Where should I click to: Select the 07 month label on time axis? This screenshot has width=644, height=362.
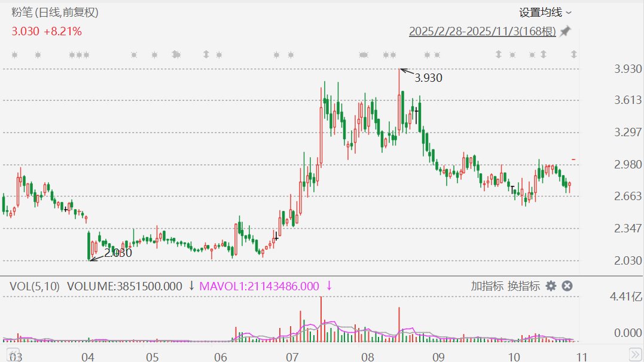point(292,357)
